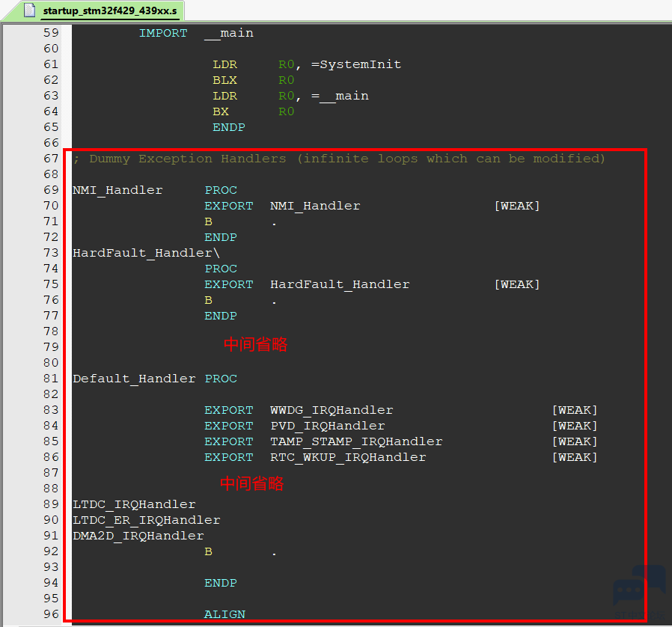The width and height of the screenshot is (672, 627).
Task: Click the HardFault_Handler\ label on line 73
Action: point(146,253)
